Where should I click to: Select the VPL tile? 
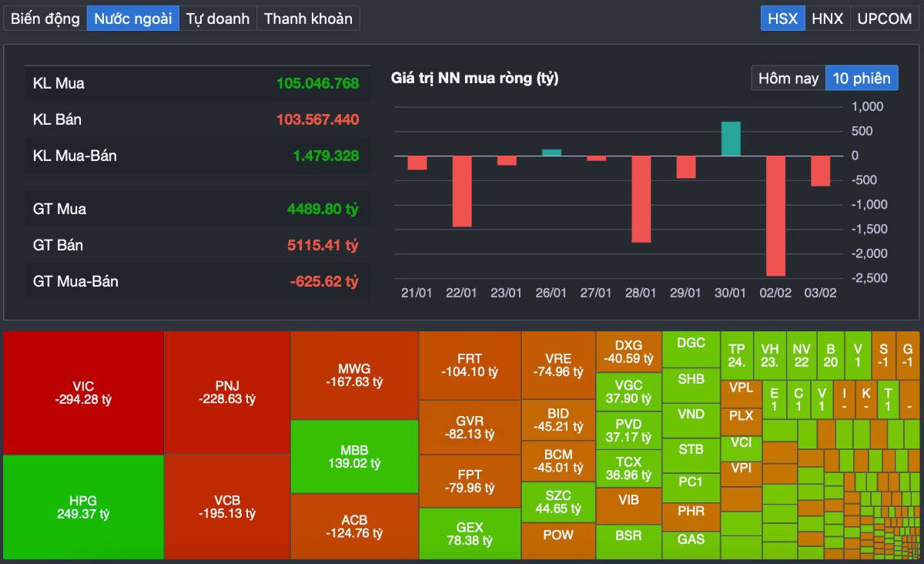[742, 392]
